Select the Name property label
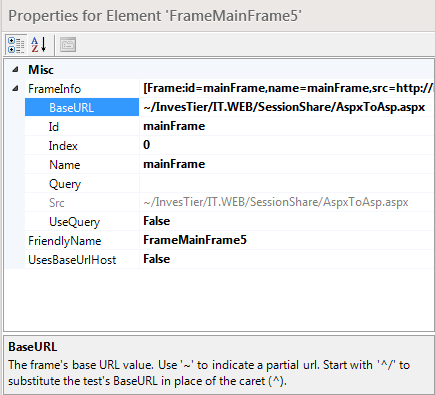 (x=65, y=165)
